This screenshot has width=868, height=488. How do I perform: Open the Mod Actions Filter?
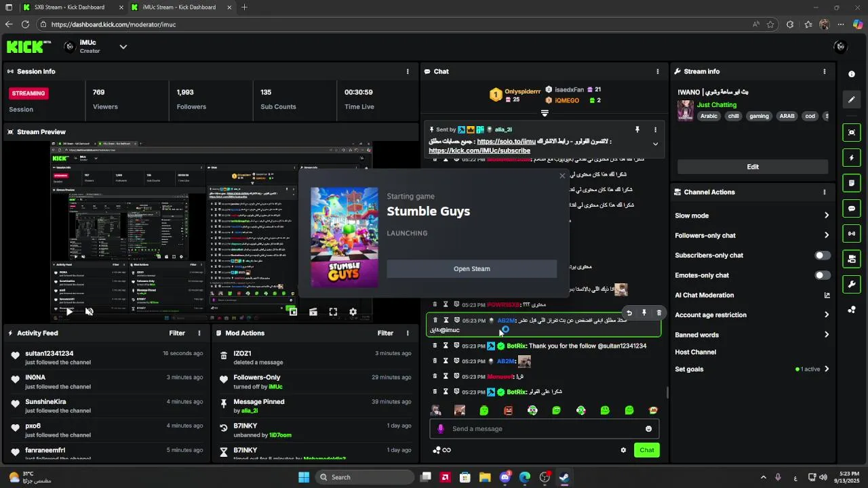coord(385,333)
